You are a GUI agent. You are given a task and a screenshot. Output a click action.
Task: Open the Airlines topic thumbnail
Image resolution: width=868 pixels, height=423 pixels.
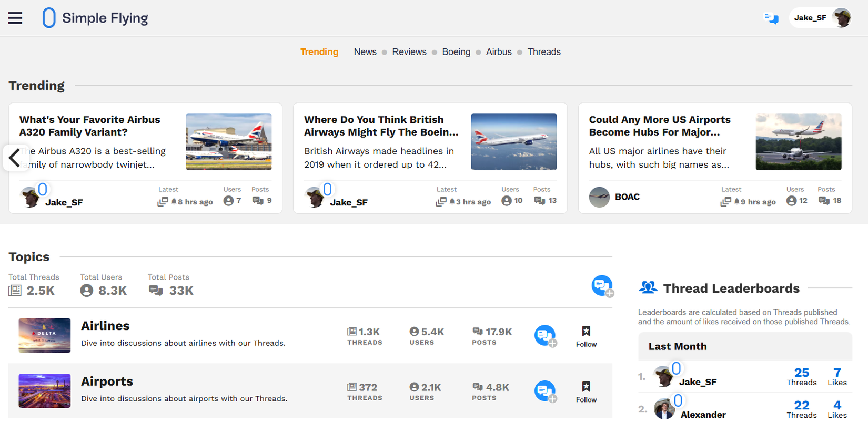[x=45, y=335]
